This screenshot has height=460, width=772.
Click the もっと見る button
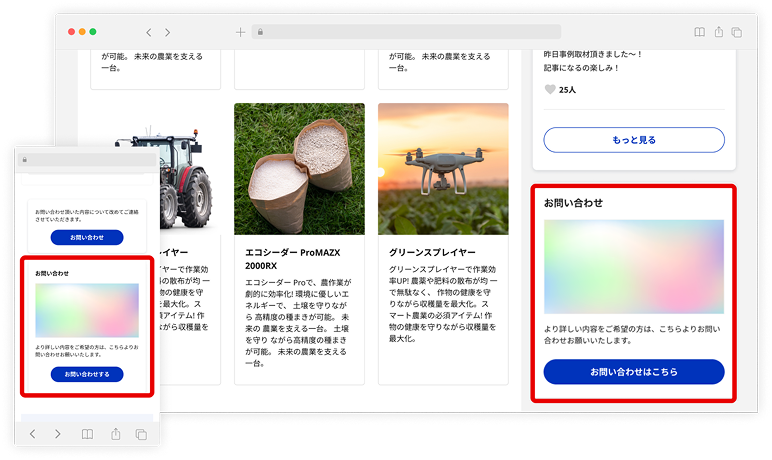tap(634, 140)
